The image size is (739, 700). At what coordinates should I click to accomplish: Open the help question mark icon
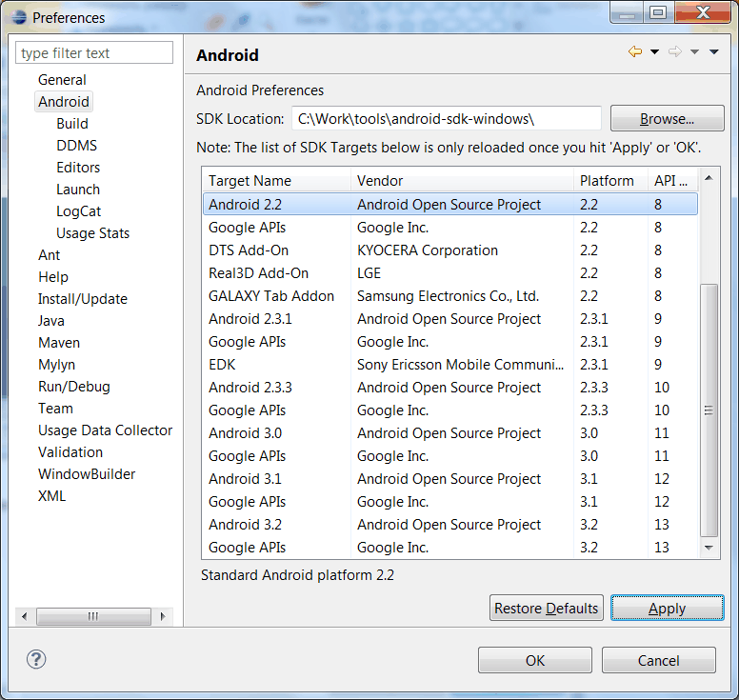(36, 659)
